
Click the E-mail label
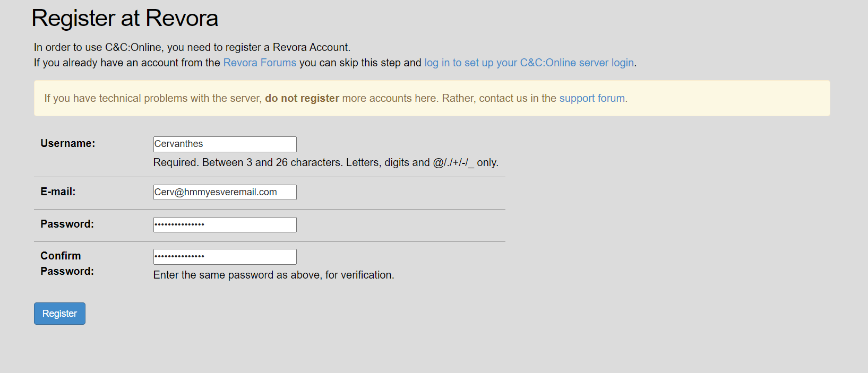[58, 192]
